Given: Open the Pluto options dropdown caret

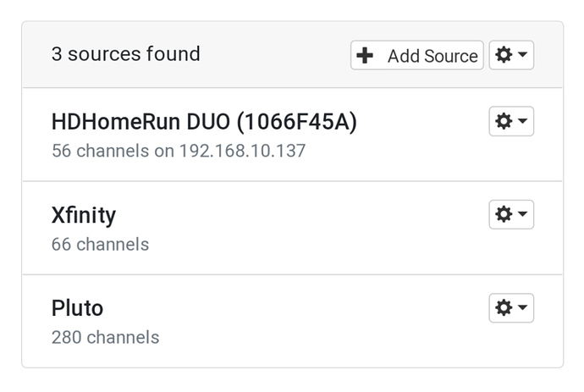Looking at the screenshot, I should [x=523, y=308].
